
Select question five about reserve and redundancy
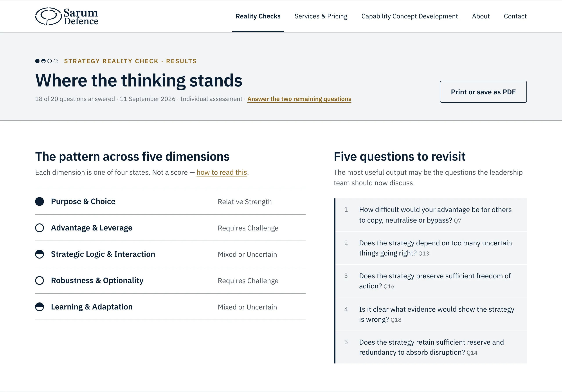click(431, 347)
